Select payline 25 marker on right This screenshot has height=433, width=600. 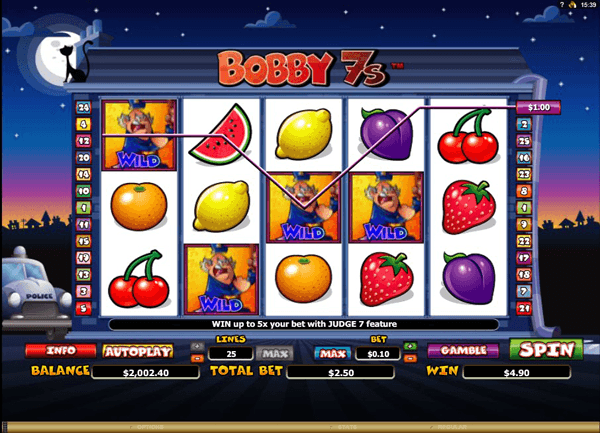(x=524, y=141)
